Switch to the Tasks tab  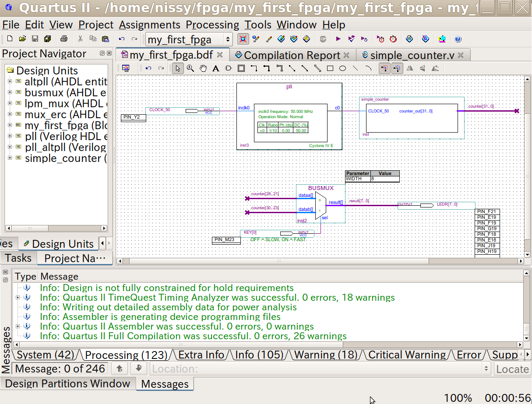click(18, 258)
